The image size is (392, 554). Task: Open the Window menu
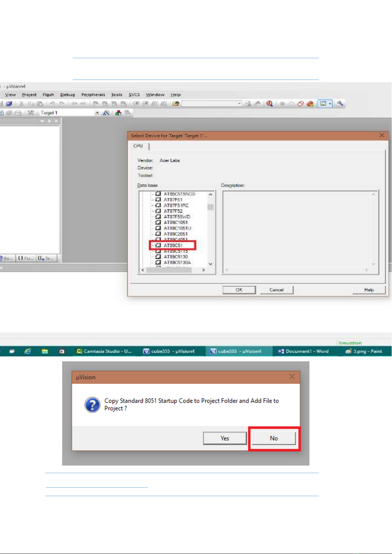[x=155, y=95]
